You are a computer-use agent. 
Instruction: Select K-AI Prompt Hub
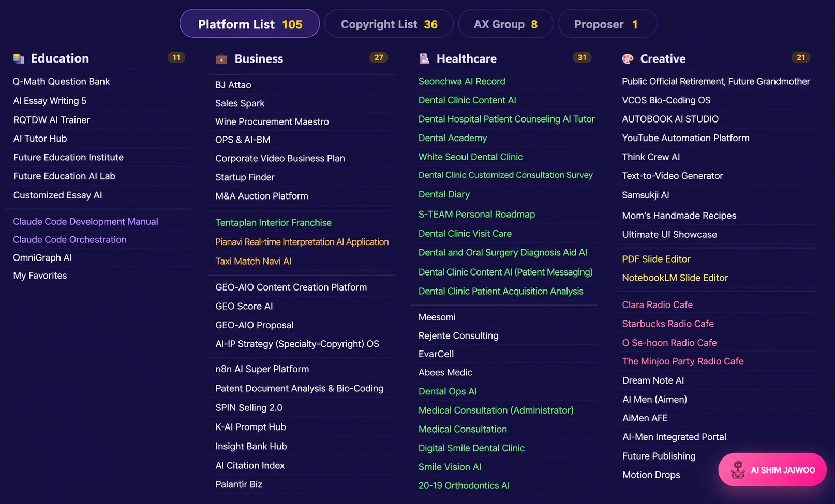coord(251,427)
